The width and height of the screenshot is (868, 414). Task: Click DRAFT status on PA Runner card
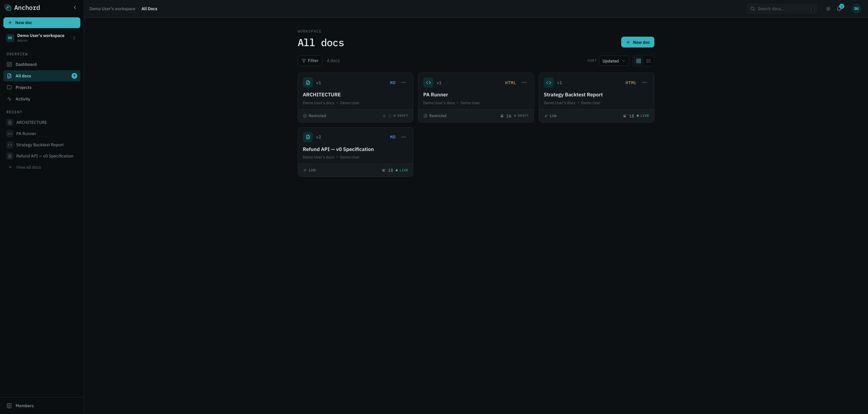[521, 116]
